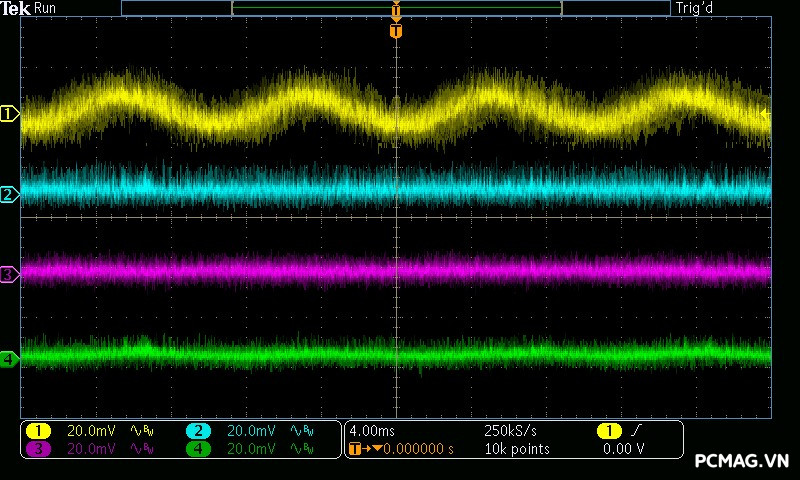Viewport: 800px width, 480px height.
Task: Click the yellow channel 1 badge in readout
Action: pyautogui.click(x=39, y=431)
